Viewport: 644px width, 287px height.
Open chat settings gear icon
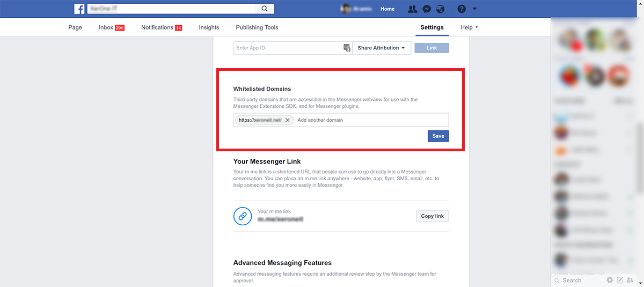pyautogui.click(x=610, y=280)
